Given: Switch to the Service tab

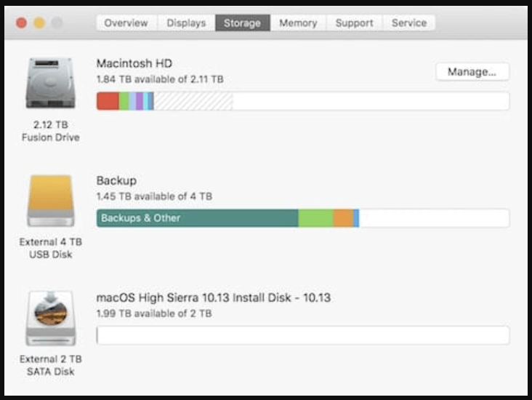Looking at the screenshot, I should [x=409, y=23].
